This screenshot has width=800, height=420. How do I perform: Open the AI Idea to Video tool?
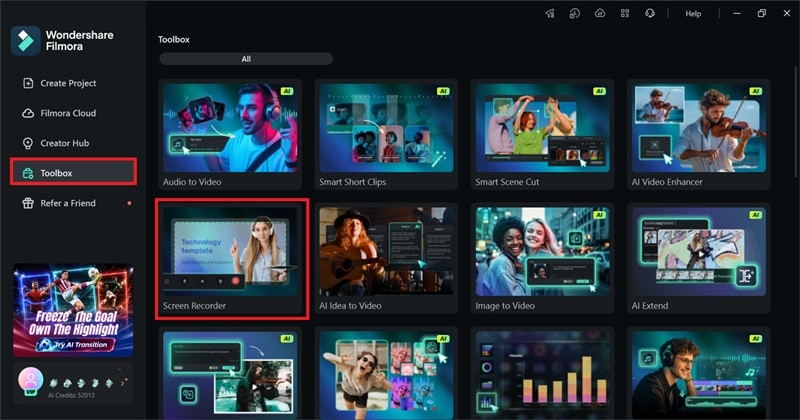[x=386, y=258]
